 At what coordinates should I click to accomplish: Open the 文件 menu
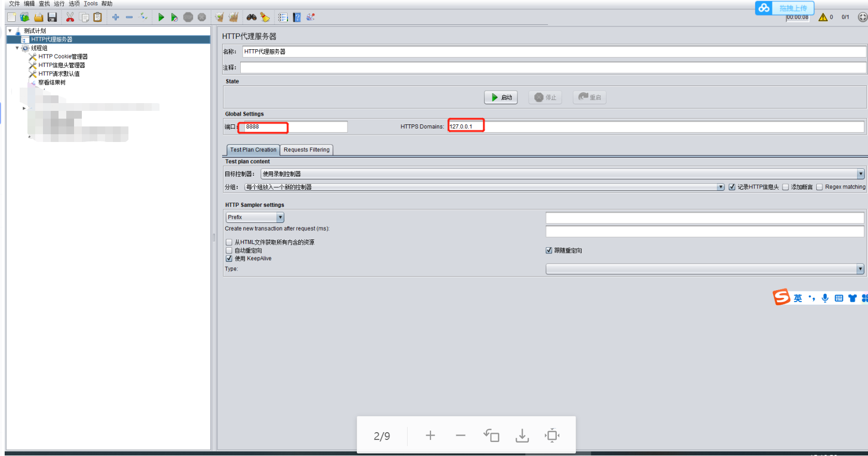(15, 4)
